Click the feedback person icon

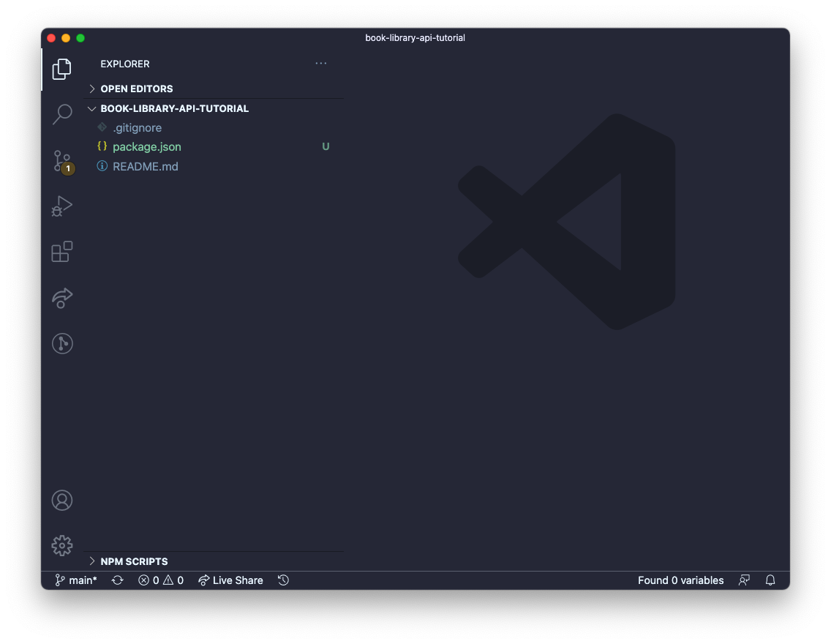(744, 580)
